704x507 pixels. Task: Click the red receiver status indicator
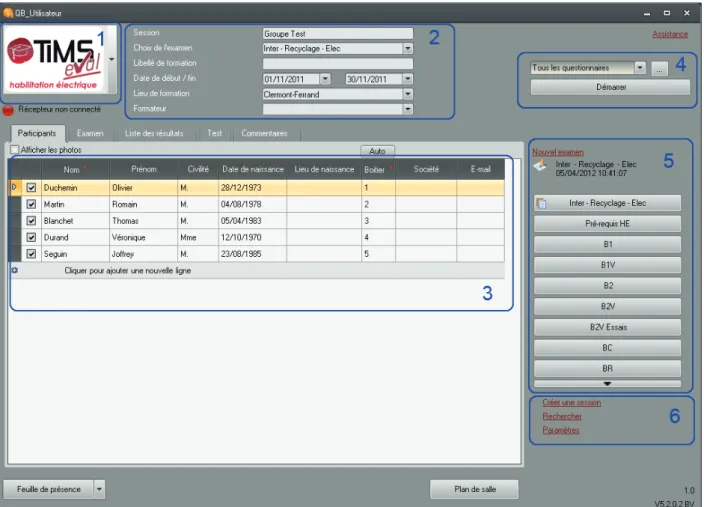click(x=8, y=110)
